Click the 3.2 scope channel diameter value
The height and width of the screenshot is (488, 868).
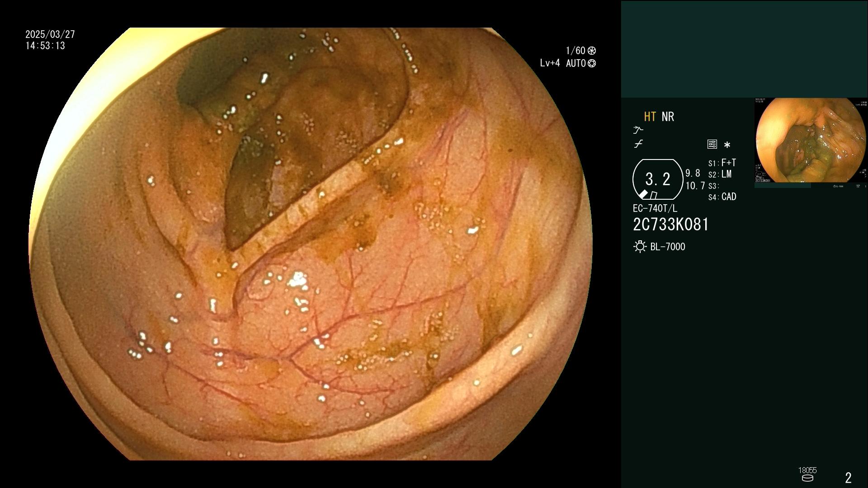658,179
